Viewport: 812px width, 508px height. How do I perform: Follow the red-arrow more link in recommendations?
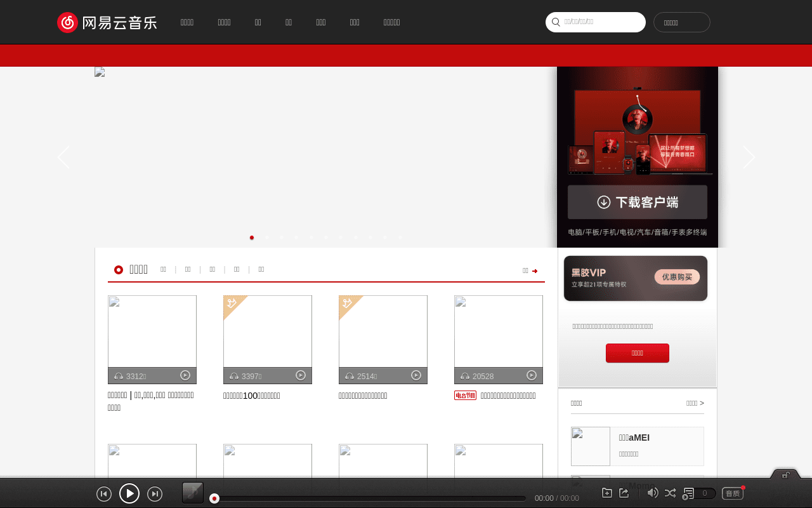tap(530, 271)
